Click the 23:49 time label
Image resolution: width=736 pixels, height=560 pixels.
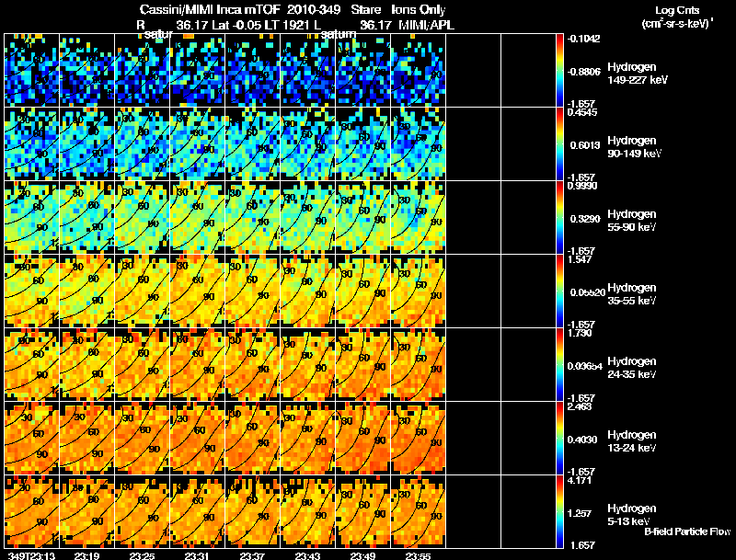tap(362, 555)
